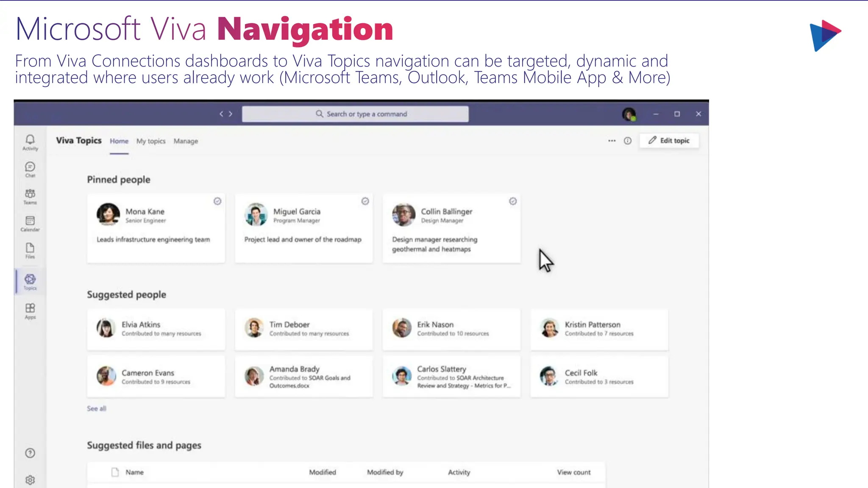
Task: Click Elvia Atkins' profile photo
Action: point(106,328)
